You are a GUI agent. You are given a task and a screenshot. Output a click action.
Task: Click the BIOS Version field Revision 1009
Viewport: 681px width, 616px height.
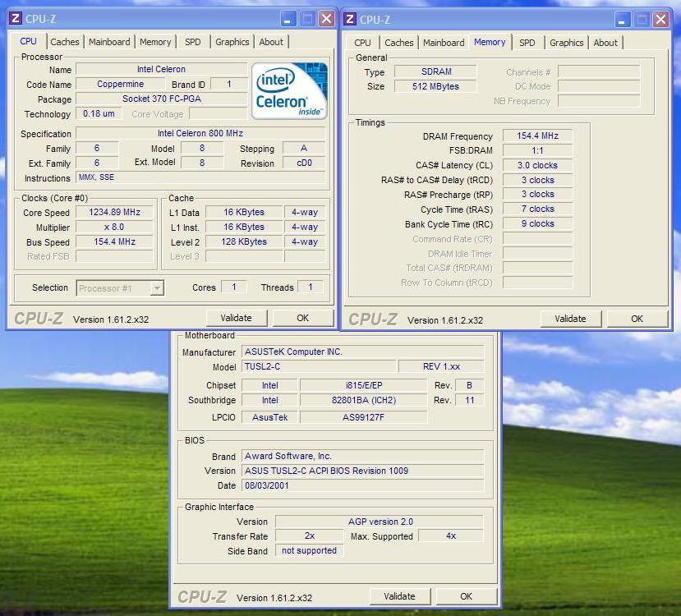click(362, 471)
